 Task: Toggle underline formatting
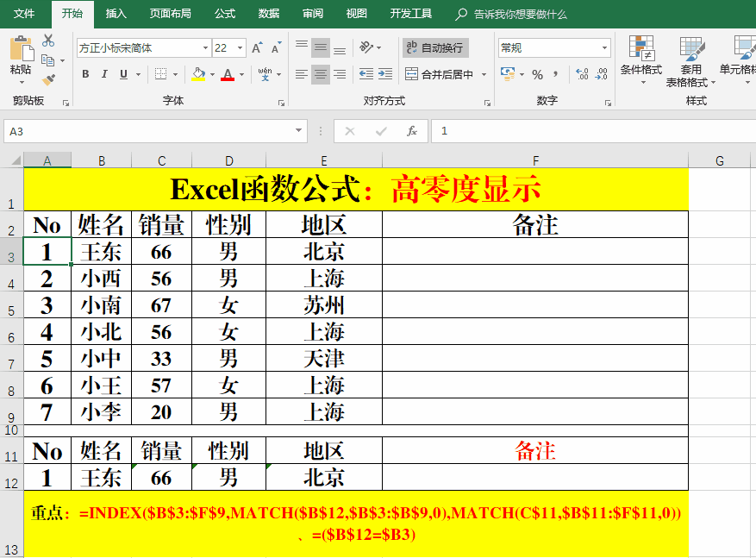click(123, 74)
